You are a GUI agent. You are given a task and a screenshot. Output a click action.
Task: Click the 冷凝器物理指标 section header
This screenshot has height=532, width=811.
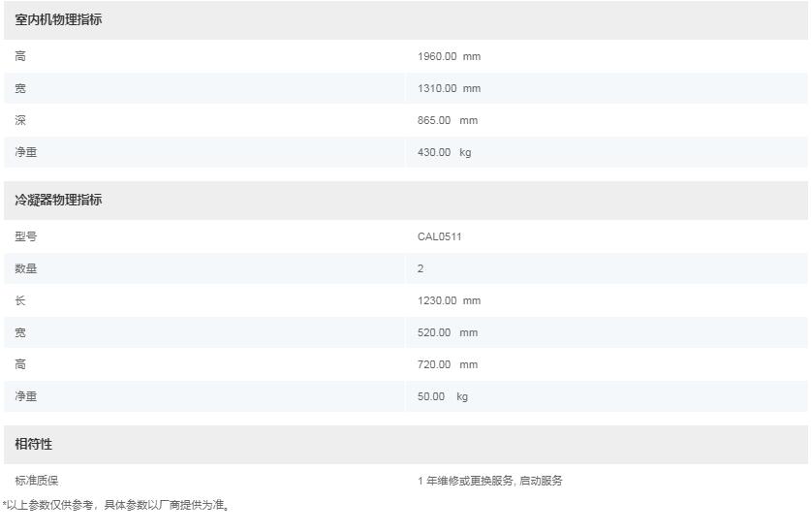[58, 200]
